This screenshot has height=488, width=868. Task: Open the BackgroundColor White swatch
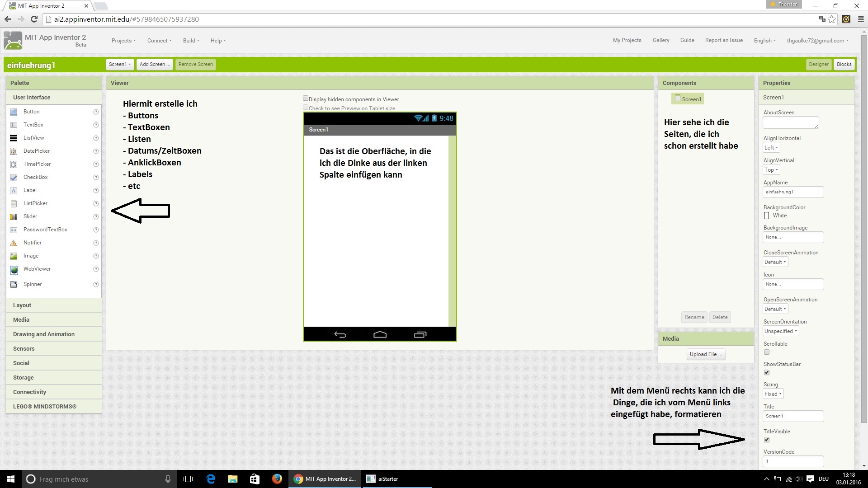click(767, 216)
